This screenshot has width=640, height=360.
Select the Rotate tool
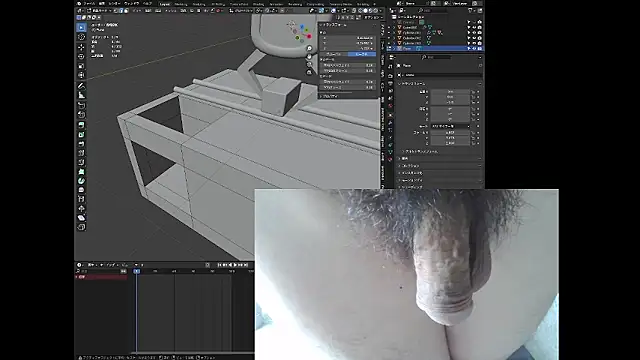[x=81, y=56]
